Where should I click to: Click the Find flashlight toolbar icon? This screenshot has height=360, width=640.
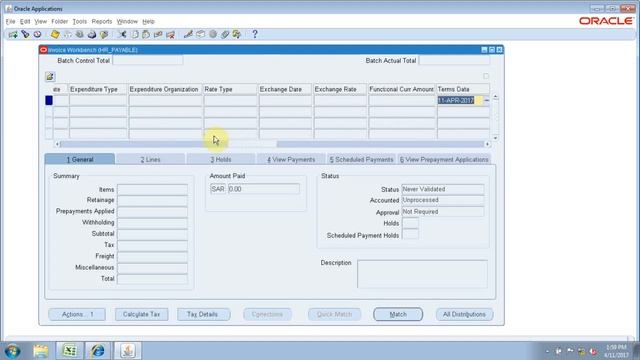pos(25,34)
